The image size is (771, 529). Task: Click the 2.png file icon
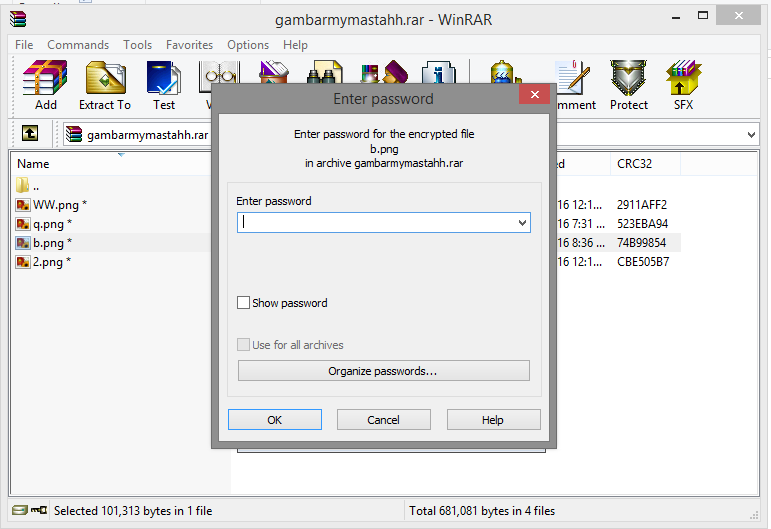pos(23,262)
